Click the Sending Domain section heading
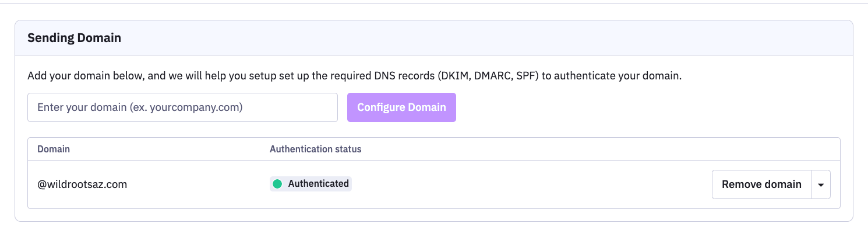This screenshot has width=868, height=237. (74, 38)
